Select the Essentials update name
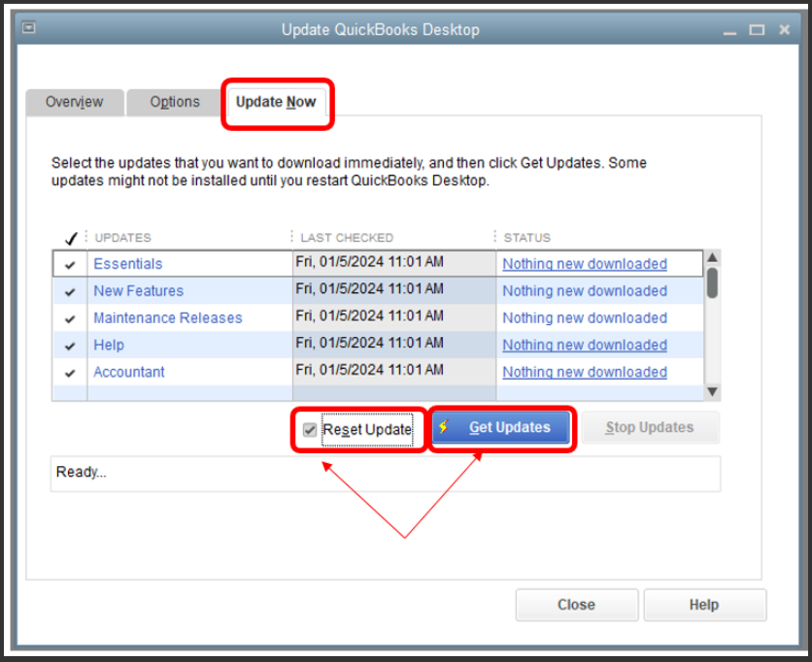The height and width of the screenshot is (662, 812). [128, 264]
